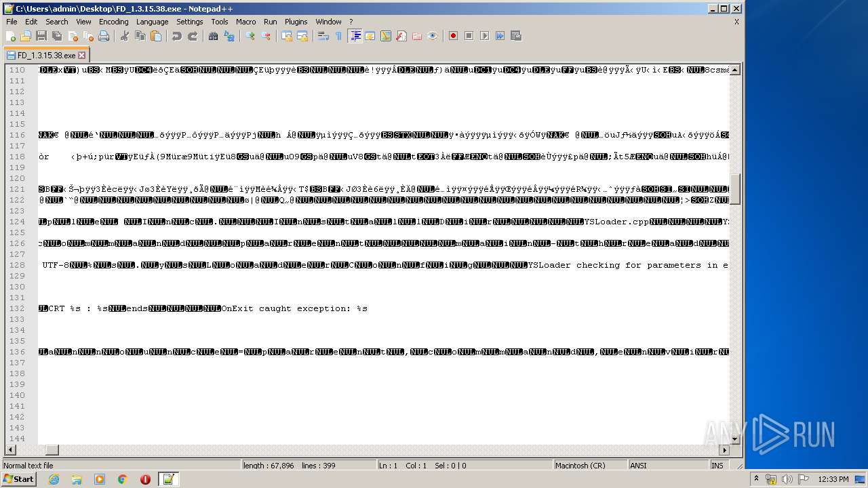Start macro recording with red dot
Image resolution: width=868 pixels, height=488 pixels.
[x=454, y=36]
